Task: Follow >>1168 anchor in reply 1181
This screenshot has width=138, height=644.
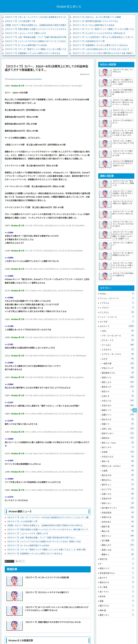Action: click(x=9, y=326)
